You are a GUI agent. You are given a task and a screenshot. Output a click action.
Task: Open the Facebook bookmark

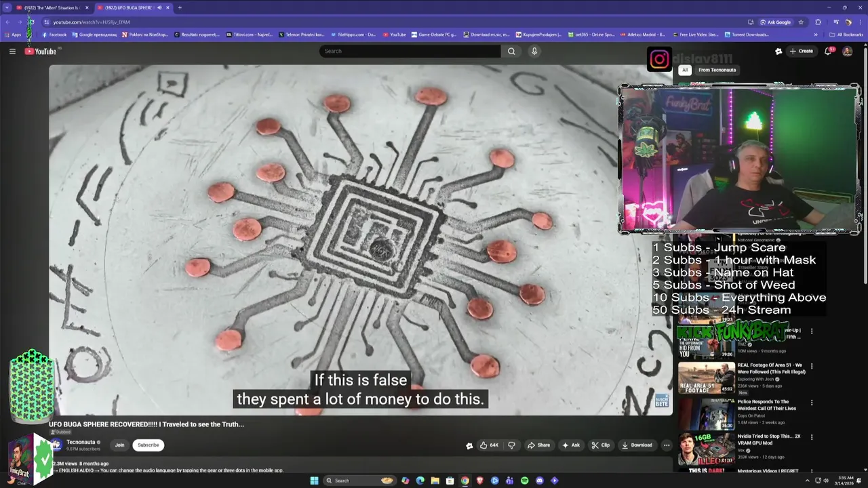tap(55, 35)
